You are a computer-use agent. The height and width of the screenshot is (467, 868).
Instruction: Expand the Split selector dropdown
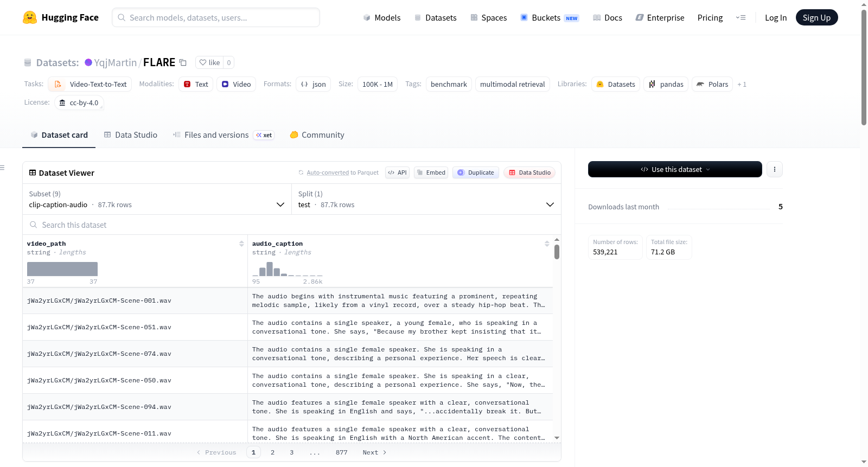click(x=426, y=199)
